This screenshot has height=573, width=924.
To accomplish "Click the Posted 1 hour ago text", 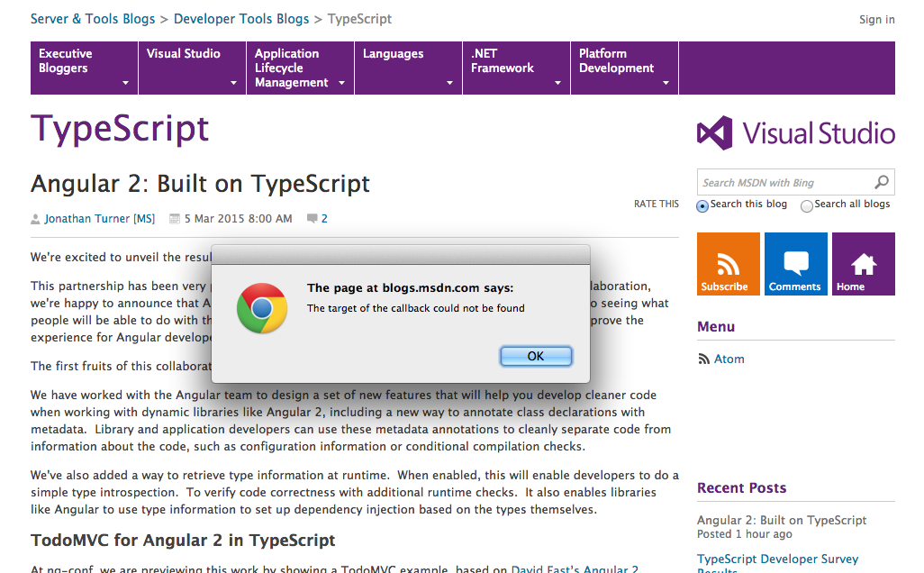I will pyautogui.click(x=745, y=534).
